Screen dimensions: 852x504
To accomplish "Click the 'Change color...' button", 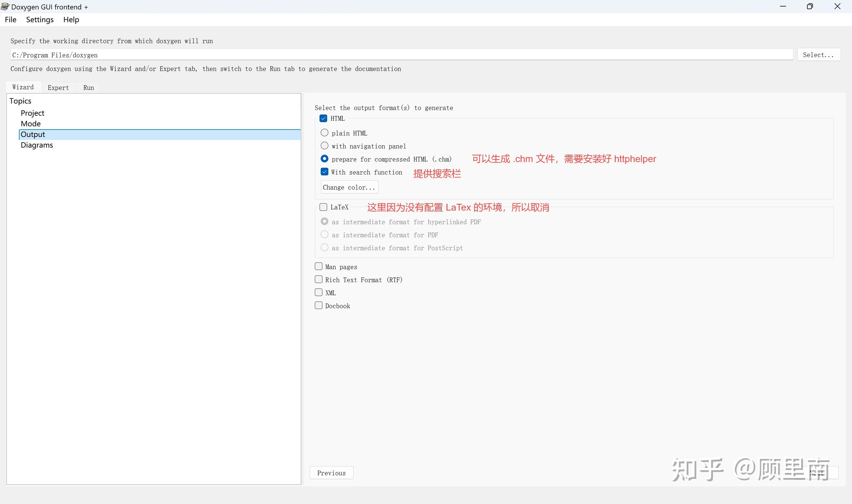I will [349, 187].
